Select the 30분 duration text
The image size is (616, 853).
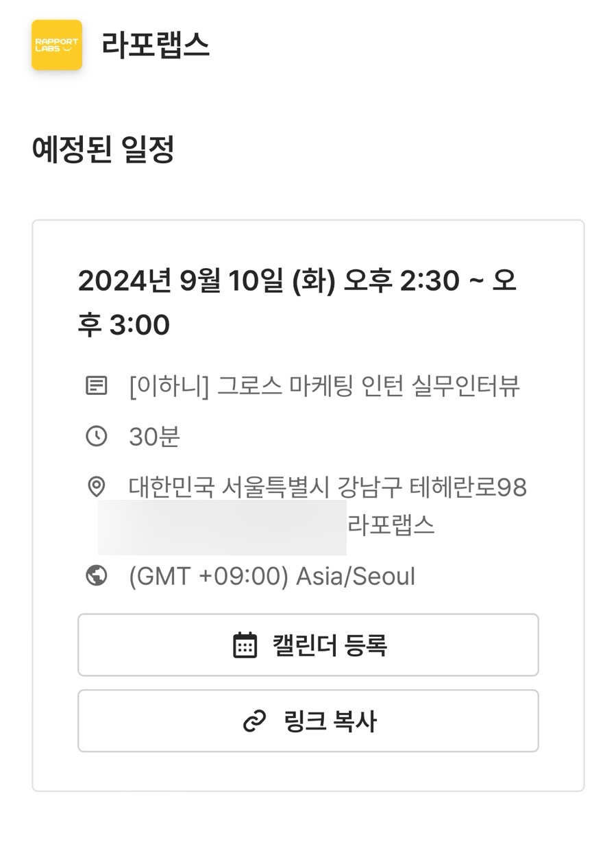[155, 437]
